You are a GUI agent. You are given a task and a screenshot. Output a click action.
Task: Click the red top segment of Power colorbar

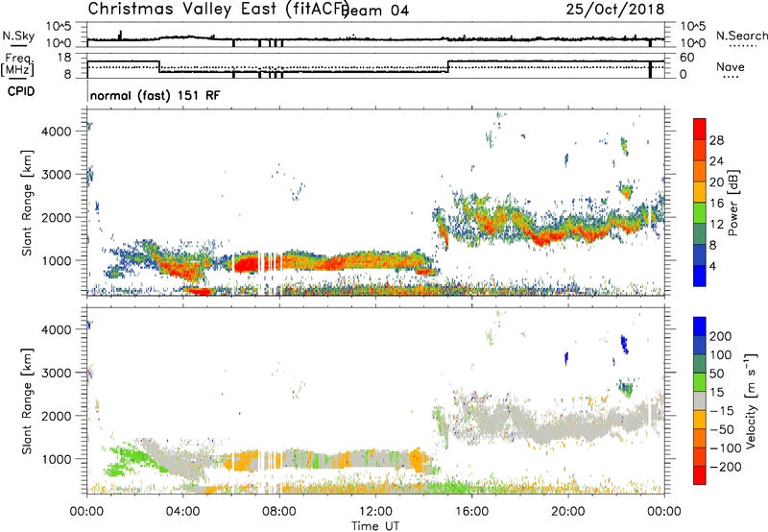pos(700,129)
